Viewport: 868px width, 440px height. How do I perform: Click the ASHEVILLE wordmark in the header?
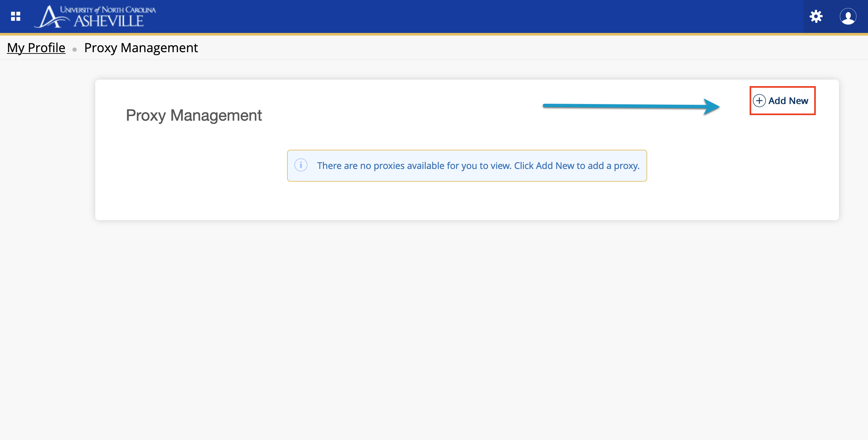click(x=109, y=22)
